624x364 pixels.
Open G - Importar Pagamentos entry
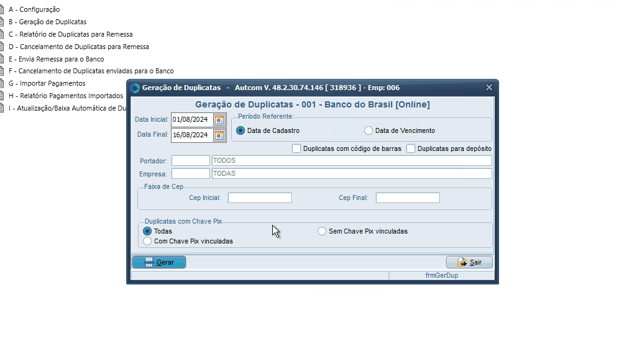(x=47, y=83)
